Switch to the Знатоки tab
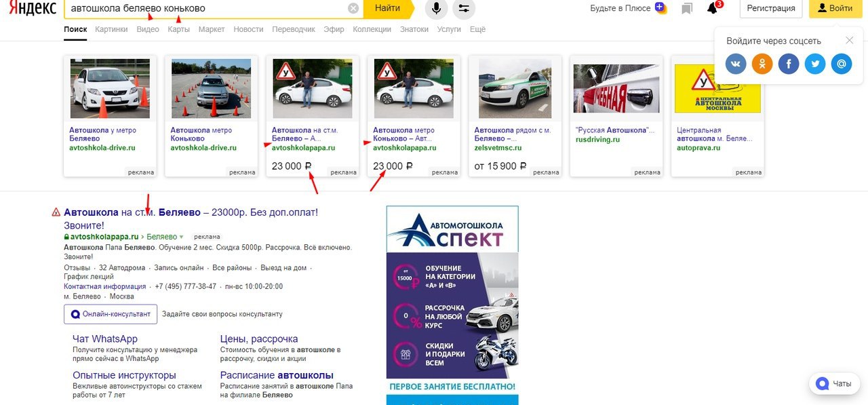The height and width of the screenshot is (405, 868). pyautogui.click(x=414, y=29)
